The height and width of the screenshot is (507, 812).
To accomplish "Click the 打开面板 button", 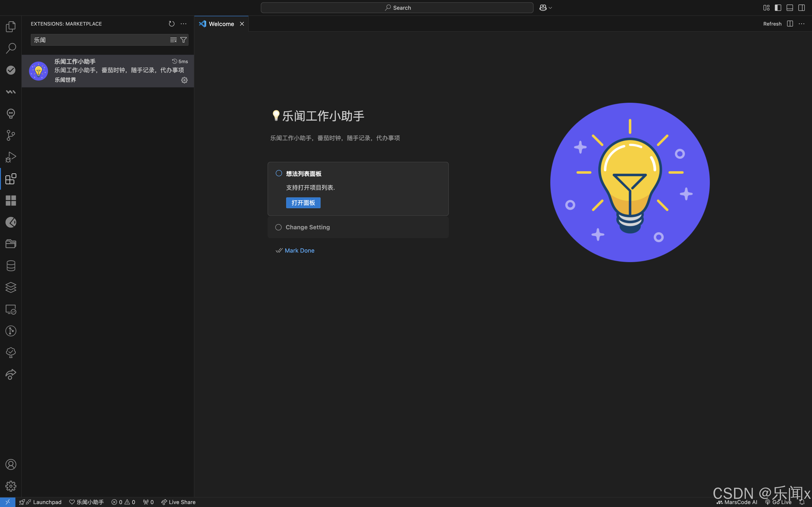I will pyautogui.click(x=303, y=202).
